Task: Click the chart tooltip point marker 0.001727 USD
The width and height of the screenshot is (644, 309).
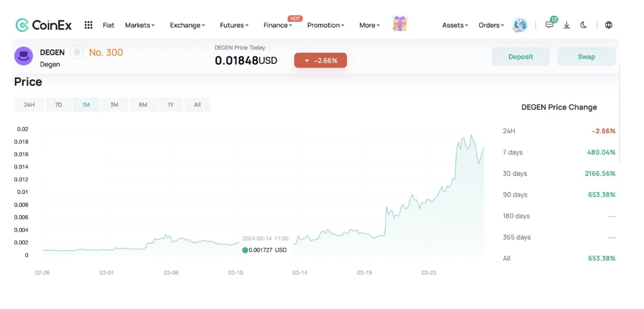Action: pyautogui.click(x=245, y=250)
